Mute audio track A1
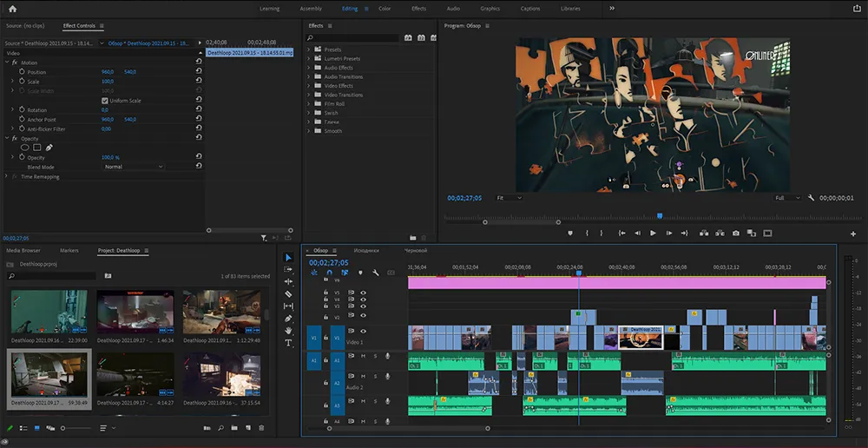Viewport: 868px width, 448px height. tap(363, 355)
